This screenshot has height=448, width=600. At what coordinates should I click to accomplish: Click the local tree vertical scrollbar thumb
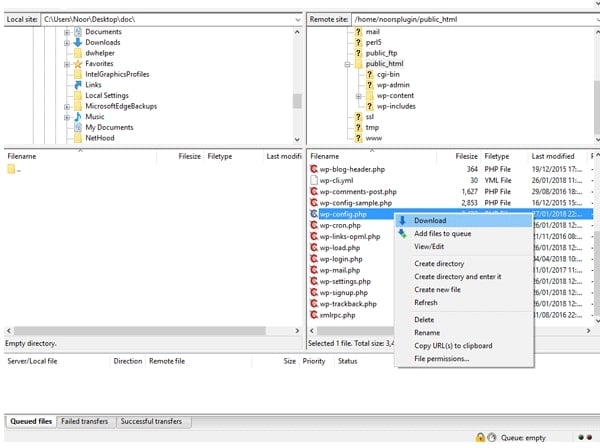(x=297, y=101)
